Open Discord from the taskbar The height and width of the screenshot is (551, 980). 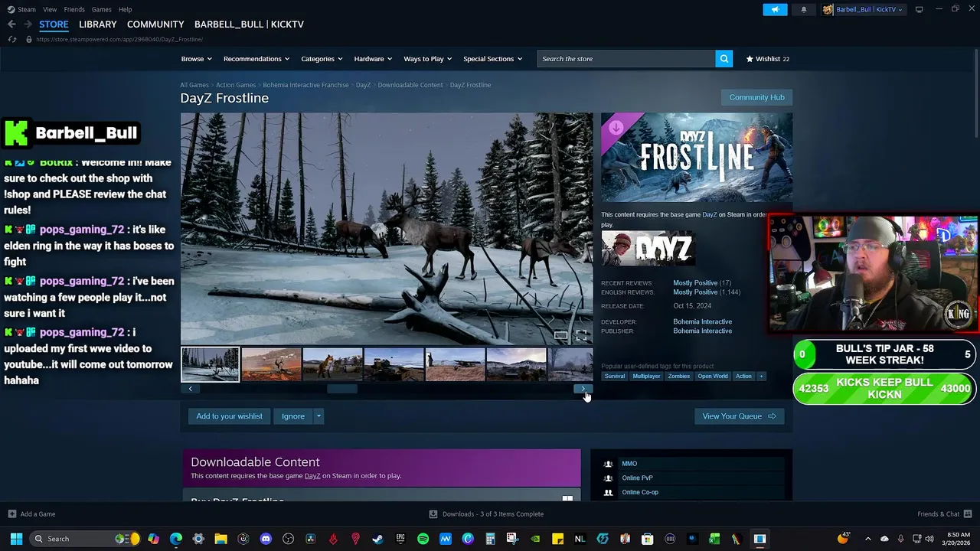pyautogui.click(x=266, y=539)
